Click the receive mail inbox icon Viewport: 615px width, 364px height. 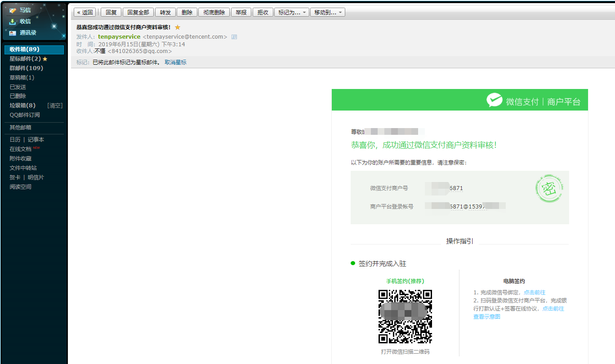coord(13,22)
